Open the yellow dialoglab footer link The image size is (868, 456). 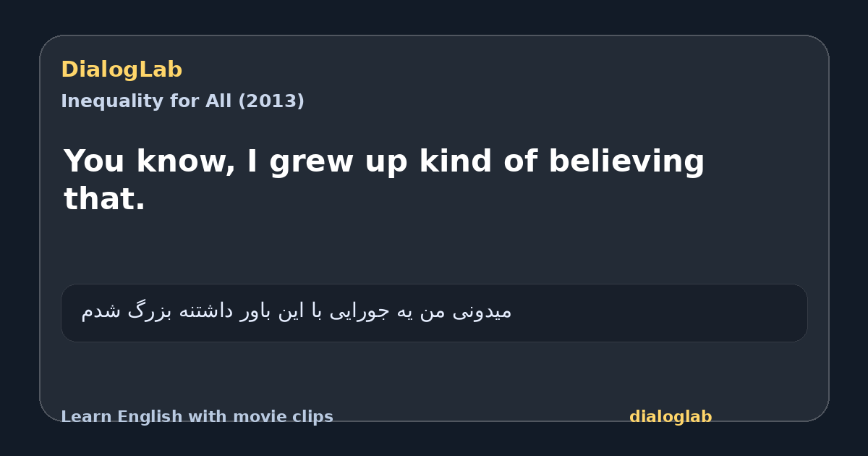[x=671, y=417]
